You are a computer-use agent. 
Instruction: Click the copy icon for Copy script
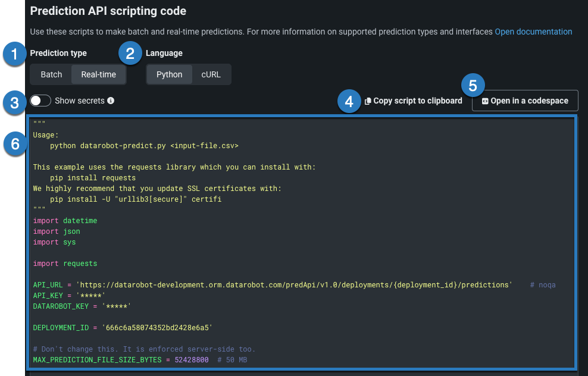click(x=368, y=101)
